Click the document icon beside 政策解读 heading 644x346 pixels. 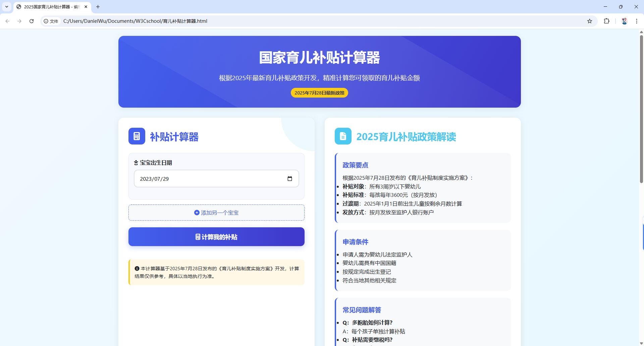343,136
